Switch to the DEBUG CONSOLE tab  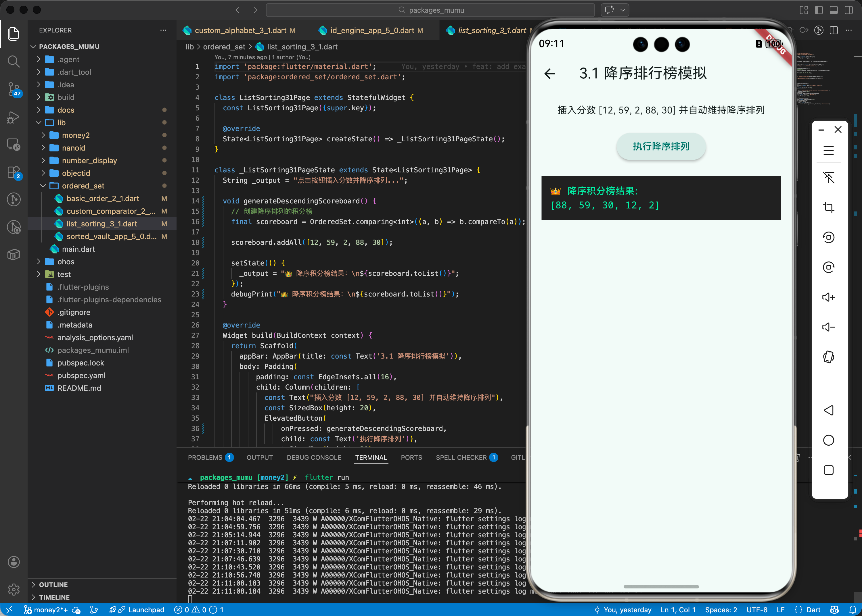313,457
